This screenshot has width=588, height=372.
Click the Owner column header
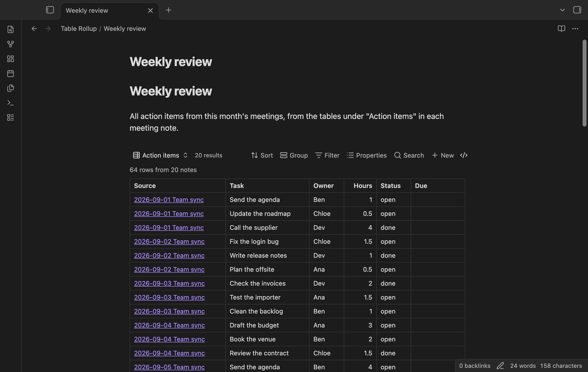326,186
